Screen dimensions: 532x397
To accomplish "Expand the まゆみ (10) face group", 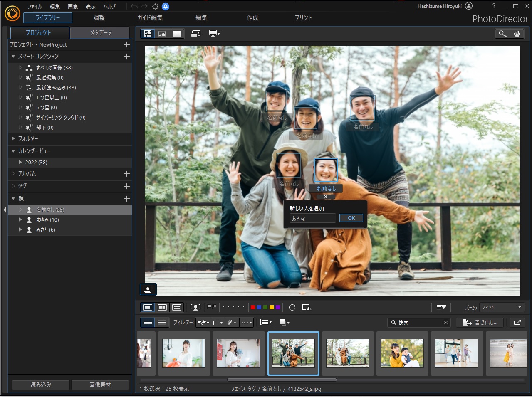I will pos(20,219).
